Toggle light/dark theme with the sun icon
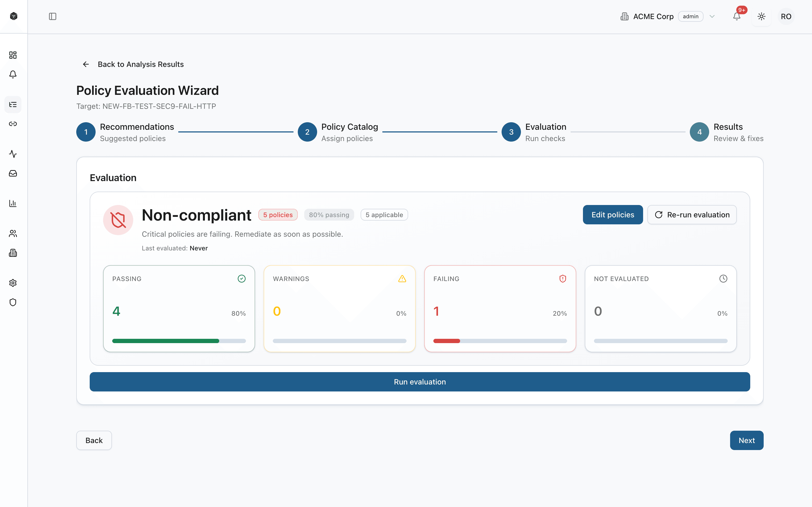 (x=762, y=16)
